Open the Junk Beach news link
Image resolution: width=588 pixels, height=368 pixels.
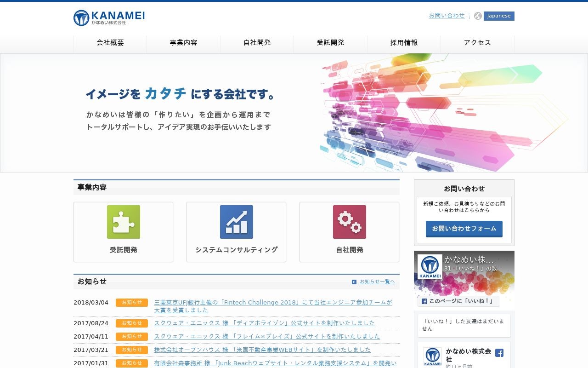click(275, 363)
